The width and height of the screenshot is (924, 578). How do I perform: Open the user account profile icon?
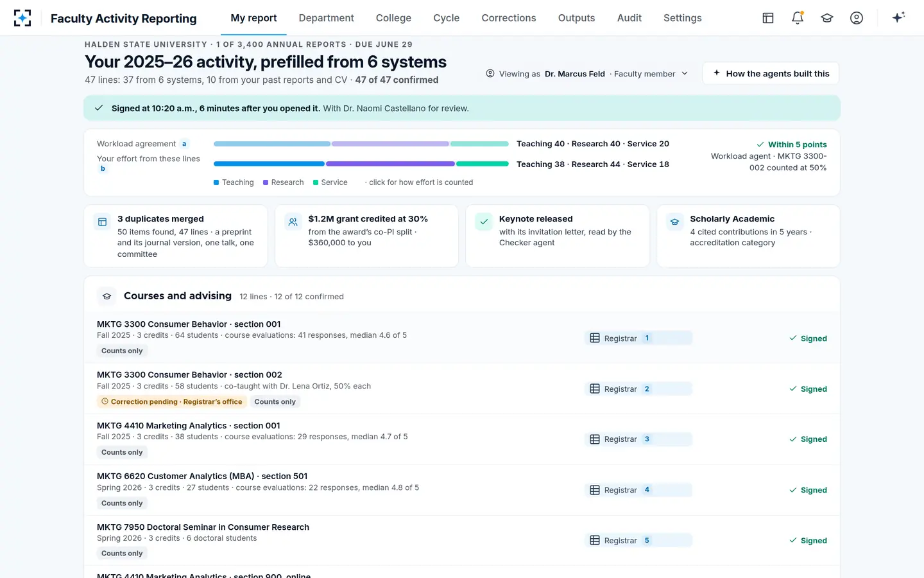tap(857, 18)
